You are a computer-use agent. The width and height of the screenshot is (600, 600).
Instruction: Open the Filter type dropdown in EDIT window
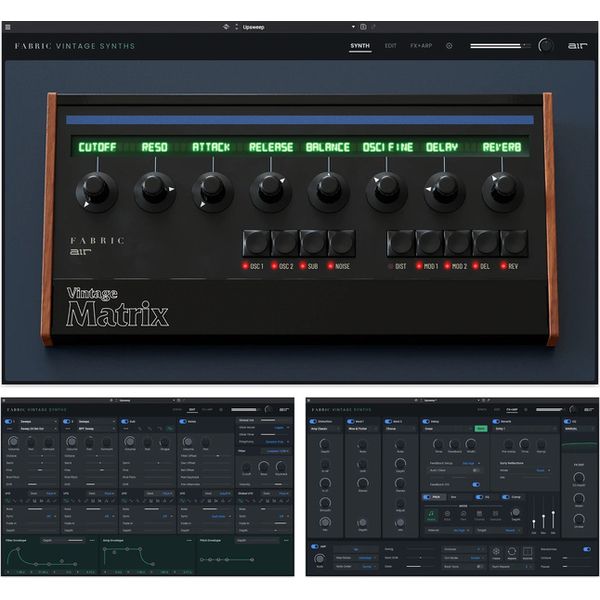275,452
